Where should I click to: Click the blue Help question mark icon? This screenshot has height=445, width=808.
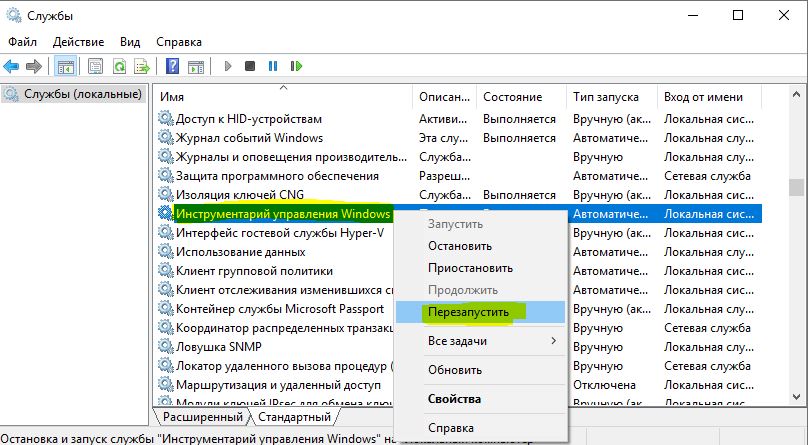coord(172,66)
